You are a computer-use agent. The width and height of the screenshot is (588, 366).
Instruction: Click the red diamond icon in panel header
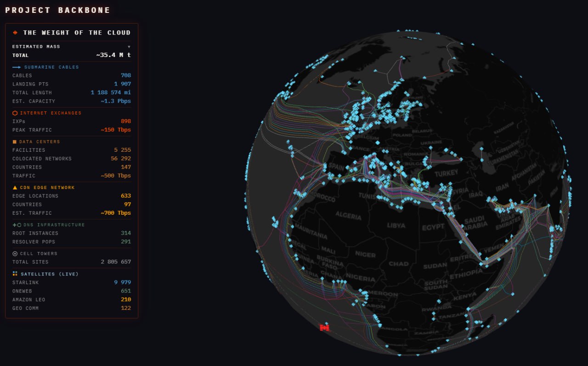click(15, 33)
